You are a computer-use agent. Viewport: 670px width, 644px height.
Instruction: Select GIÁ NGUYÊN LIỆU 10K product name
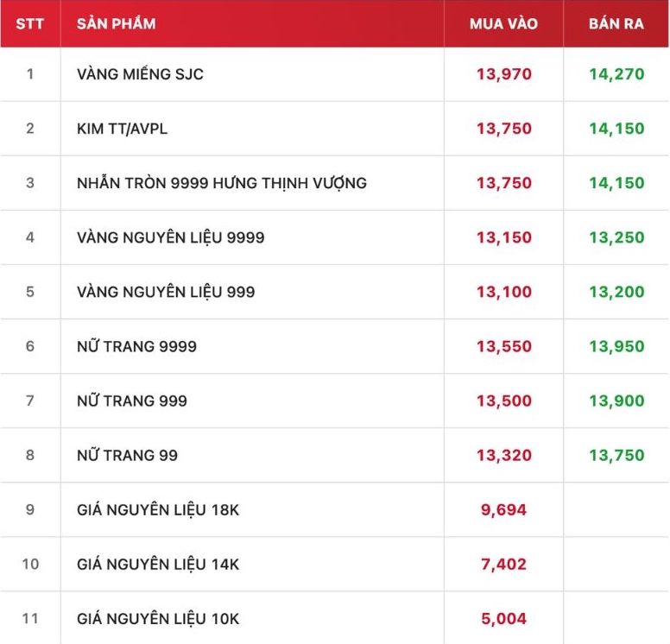(158, 618)
